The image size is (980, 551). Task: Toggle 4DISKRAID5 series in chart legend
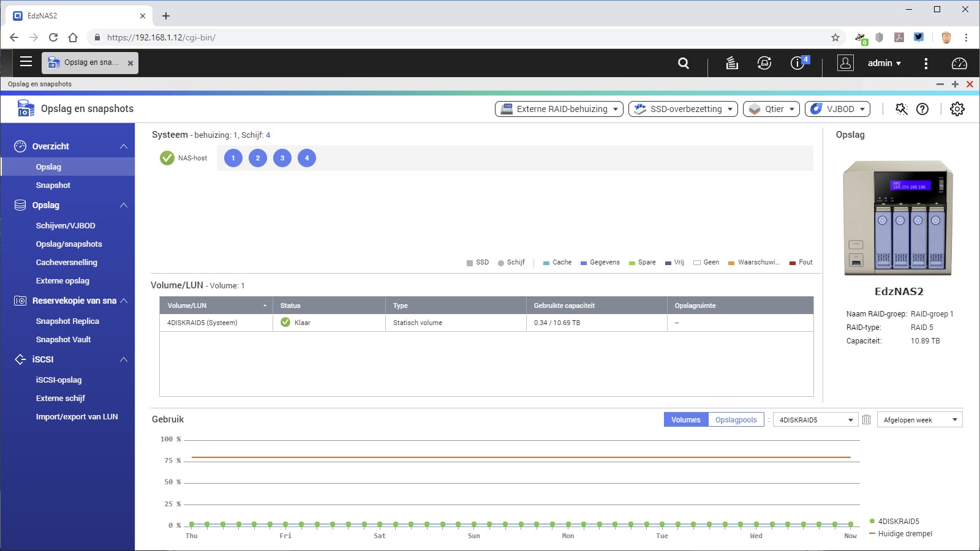[895, 521]
